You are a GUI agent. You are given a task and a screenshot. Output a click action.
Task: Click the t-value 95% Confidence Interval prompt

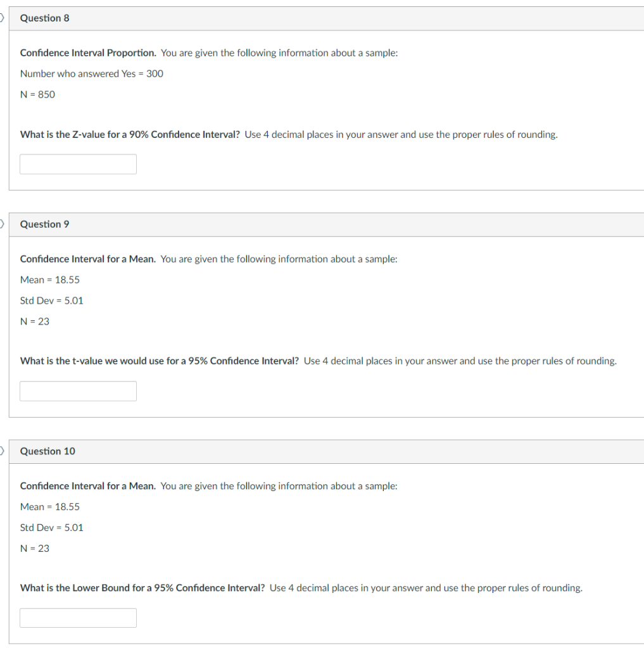pyautogui.click(x=159, y=361)
